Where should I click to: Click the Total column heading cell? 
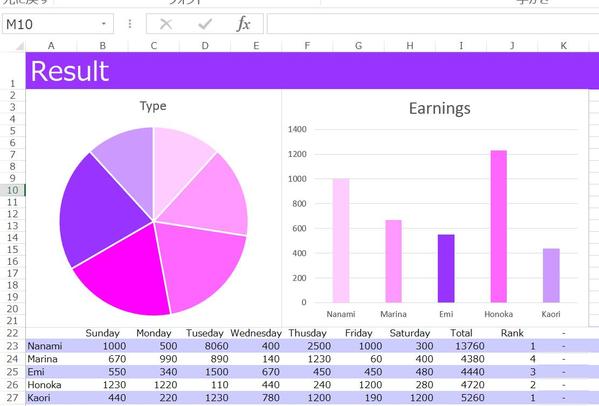[461, 333]
